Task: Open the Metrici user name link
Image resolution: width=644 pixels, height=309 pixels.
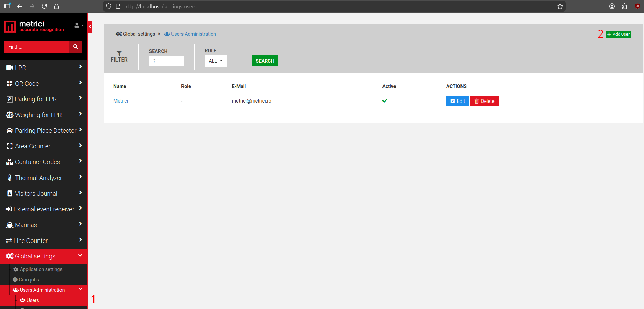Action: 121,101
